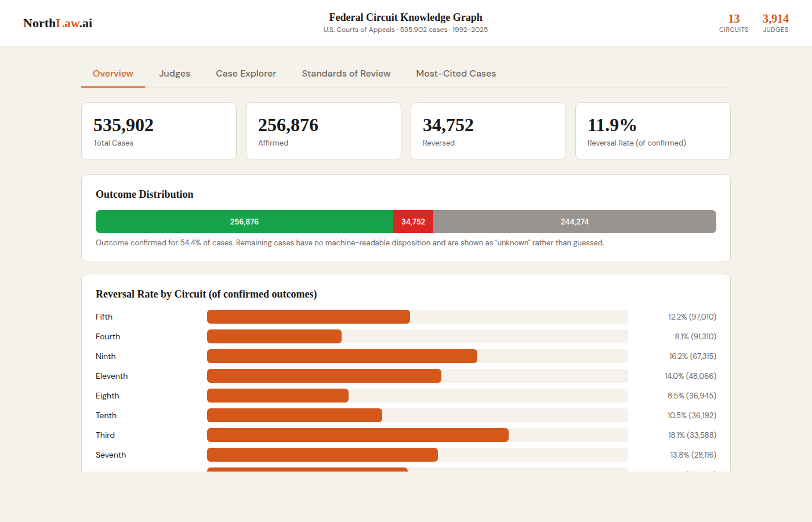Click the Fourth circuit reversal bar
812x522 pixels.
point(274,336)
